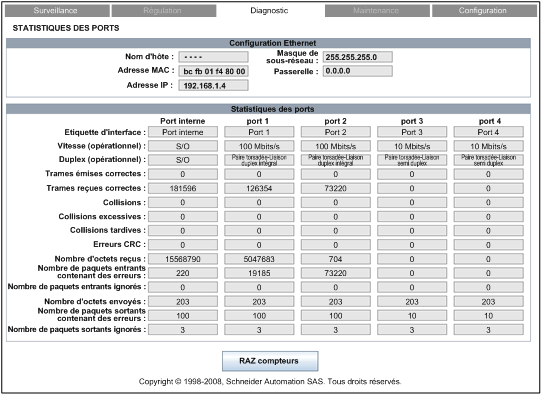Click received frames value 126354

point(259,188)
